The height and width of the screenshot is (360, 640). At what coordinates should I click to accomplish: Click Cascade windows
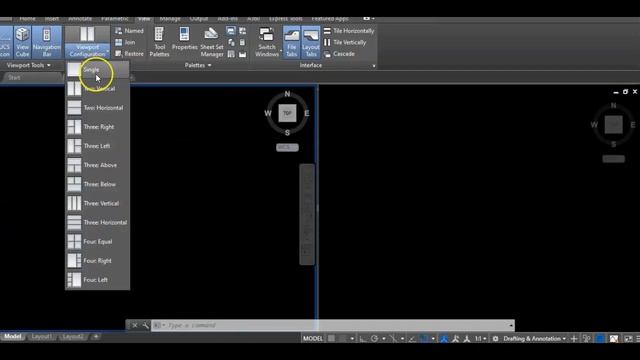tap(339, 54)
